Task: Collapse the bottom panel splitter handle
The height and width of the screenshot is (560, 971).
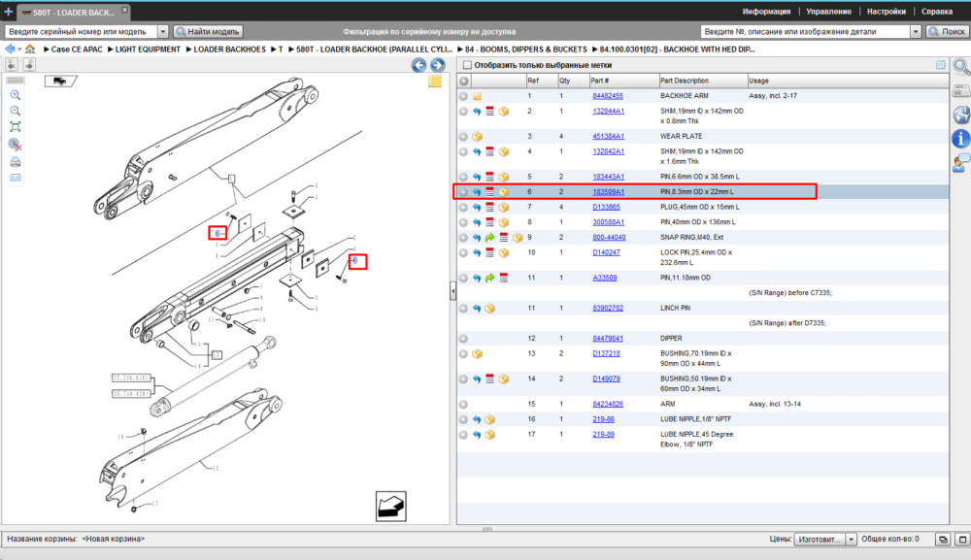Action: [486, 529]
